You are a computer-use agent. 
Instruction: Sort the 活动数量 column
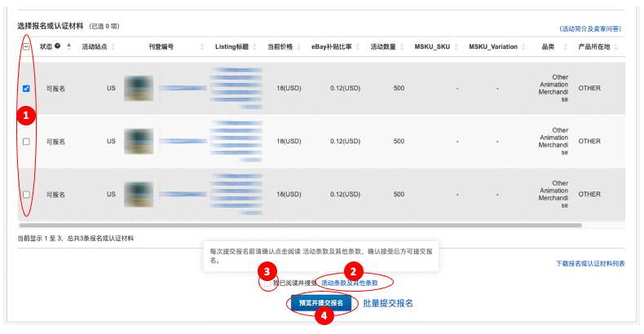point(402,46)
